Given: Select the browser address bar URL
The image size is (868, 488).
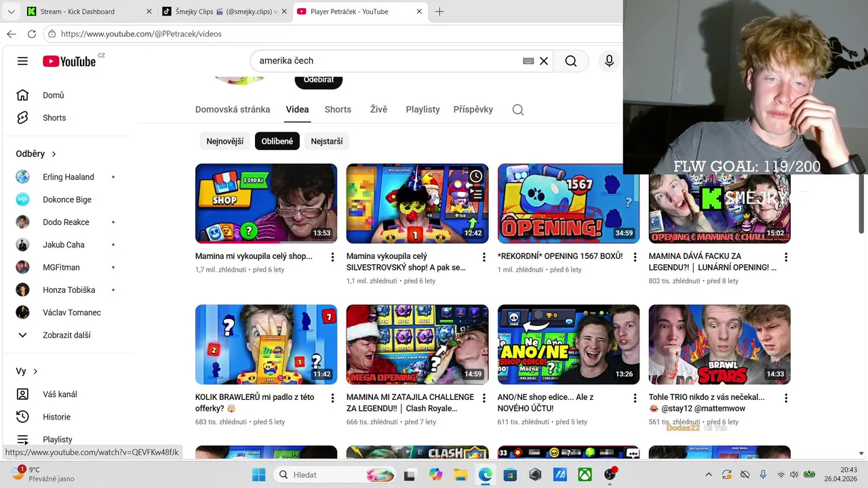Looking at the screenshot, I should coord(141,34).
